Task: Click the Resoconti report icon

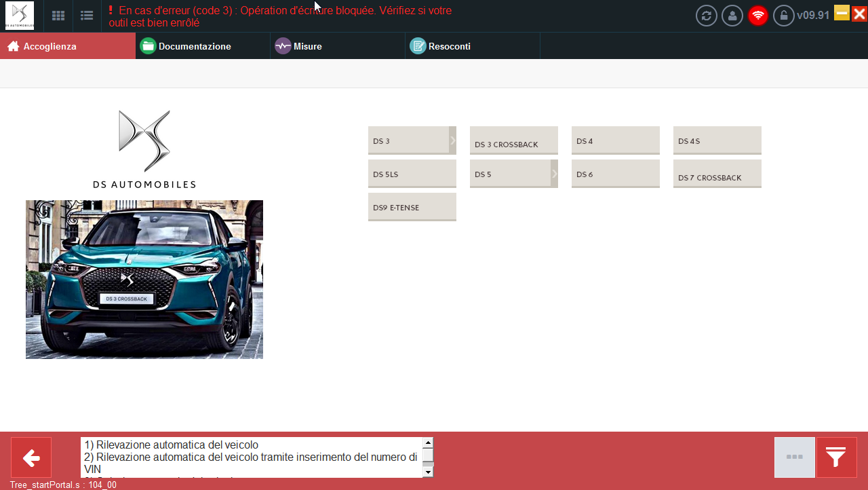Action: pyautogui.click(x=418, y=46)
